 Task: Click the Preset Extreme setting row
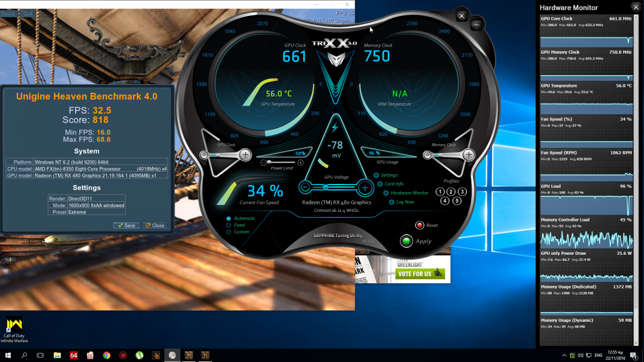[x=87, y=212]
